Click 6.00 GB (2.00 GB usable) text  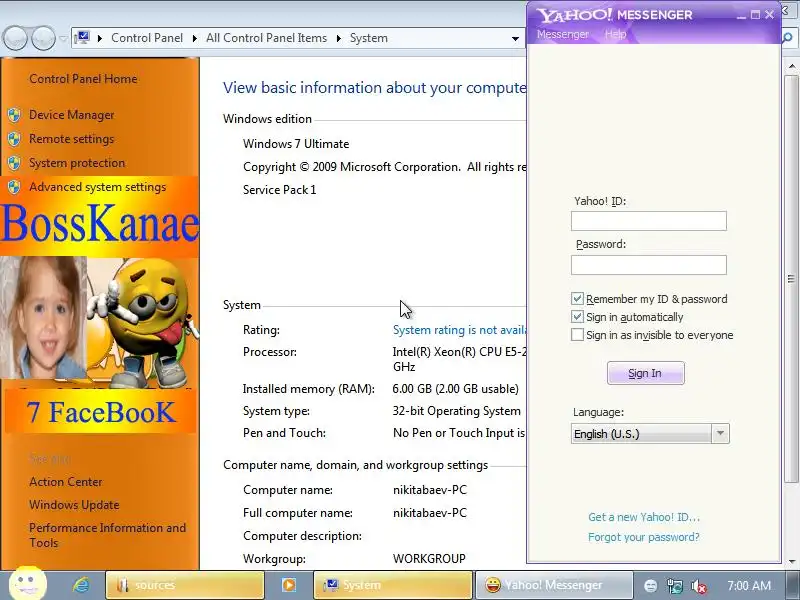point(456,389)
